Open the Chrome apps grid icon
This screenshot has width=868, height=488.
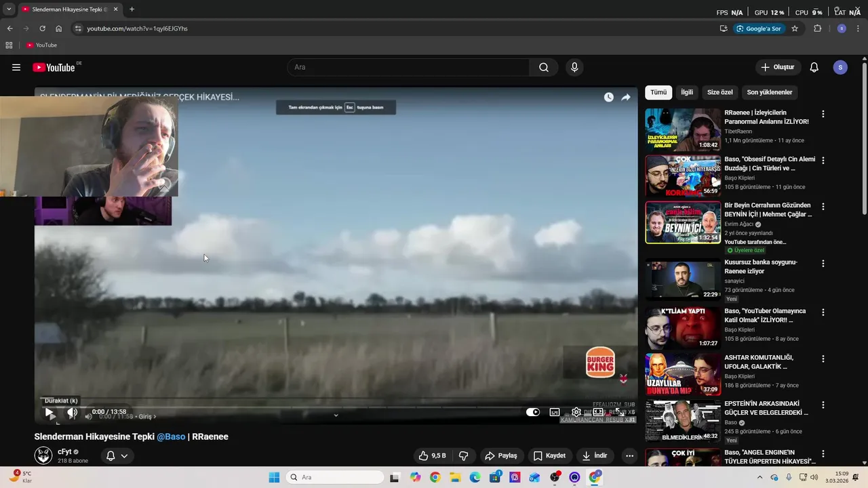point(9,45)
